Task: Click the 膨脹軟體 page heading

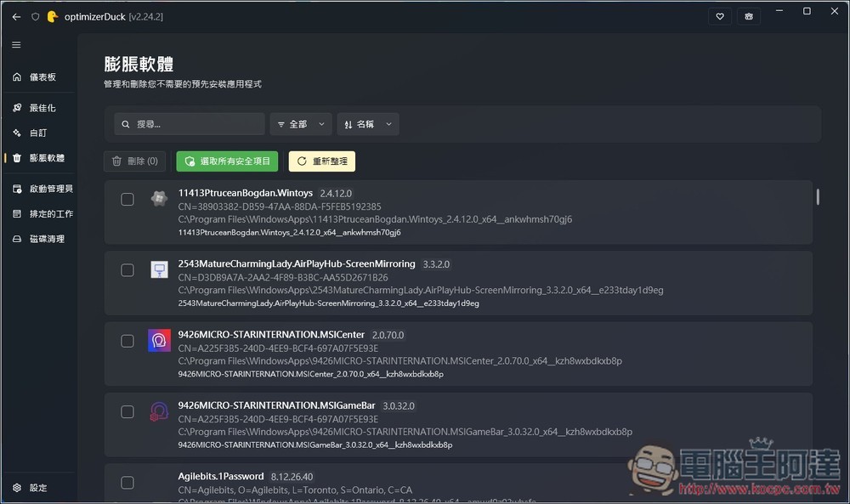Action: click(139, 64)
